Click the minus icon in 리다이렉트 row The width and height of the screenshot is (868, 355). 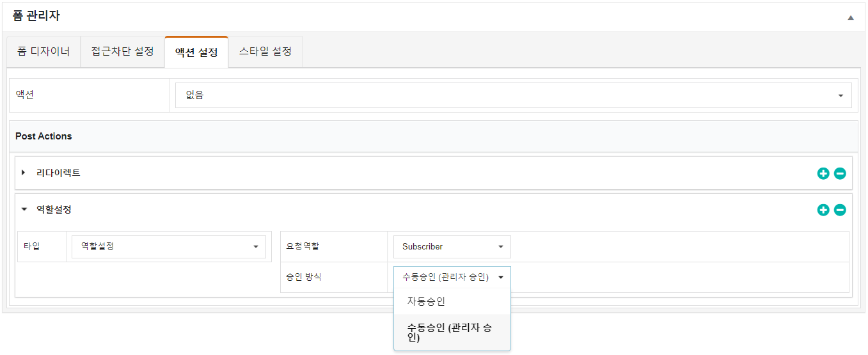point(840,173)
